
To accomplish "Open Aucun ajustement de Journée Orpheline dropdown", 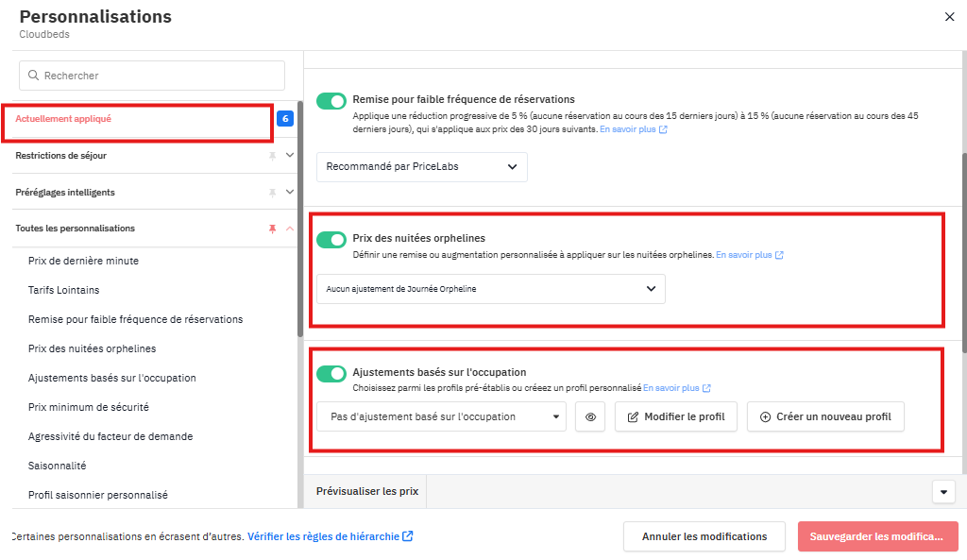I will point(490,289).
